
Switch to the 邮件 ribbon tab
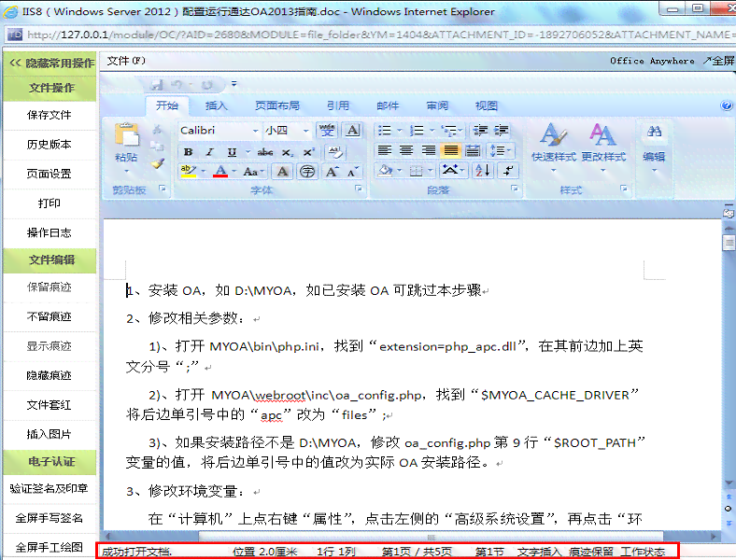(x=388, y=105)
